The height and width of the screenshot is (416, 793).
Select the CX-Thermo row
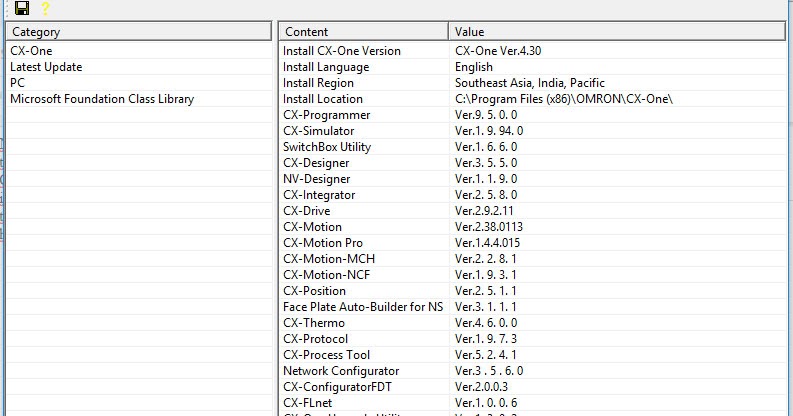[533, 323]
